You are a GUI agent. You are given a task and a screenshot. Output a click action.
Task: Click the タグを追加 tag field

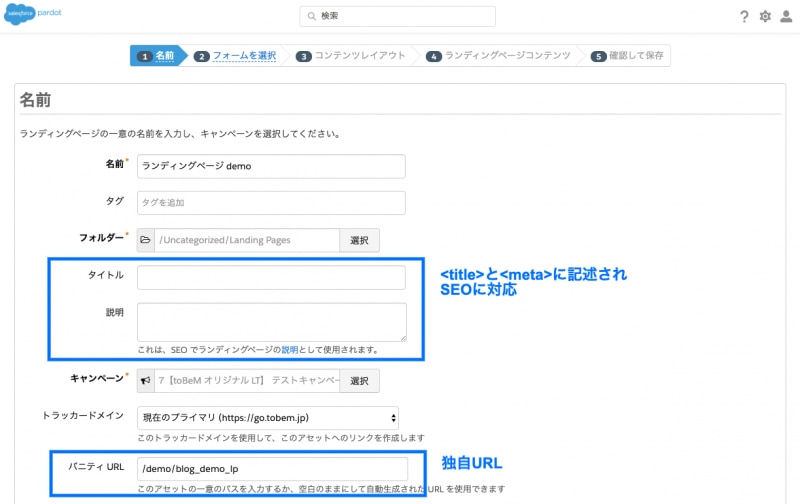click(x=271, y=203)
